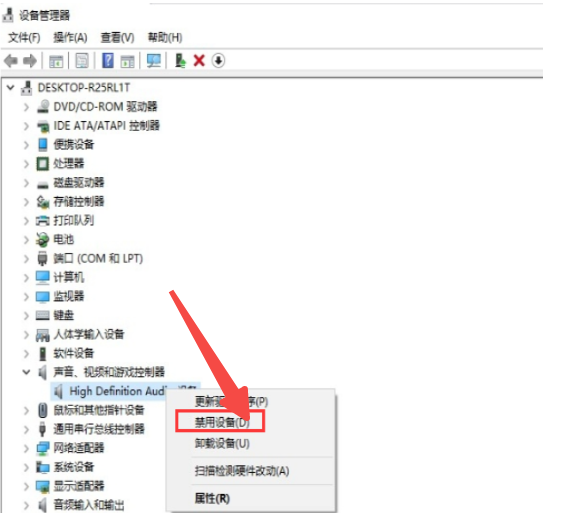Image resolution: width=565 pixels, height=518 pixels.
Task: Collapse the 声音、视频和游戏控制器 node
Action: (x=26, y=372)
